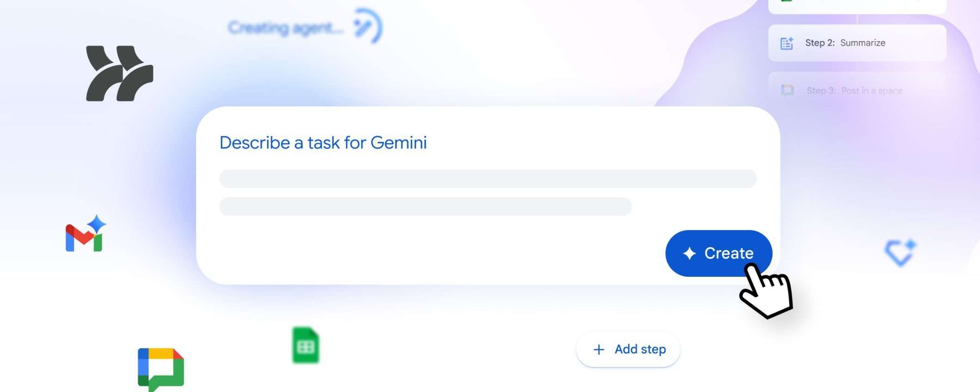This screenshot has height=392, width=980.
Task: Click the Gemini gem sparkle icon
Action: click(x=900, y=253)
